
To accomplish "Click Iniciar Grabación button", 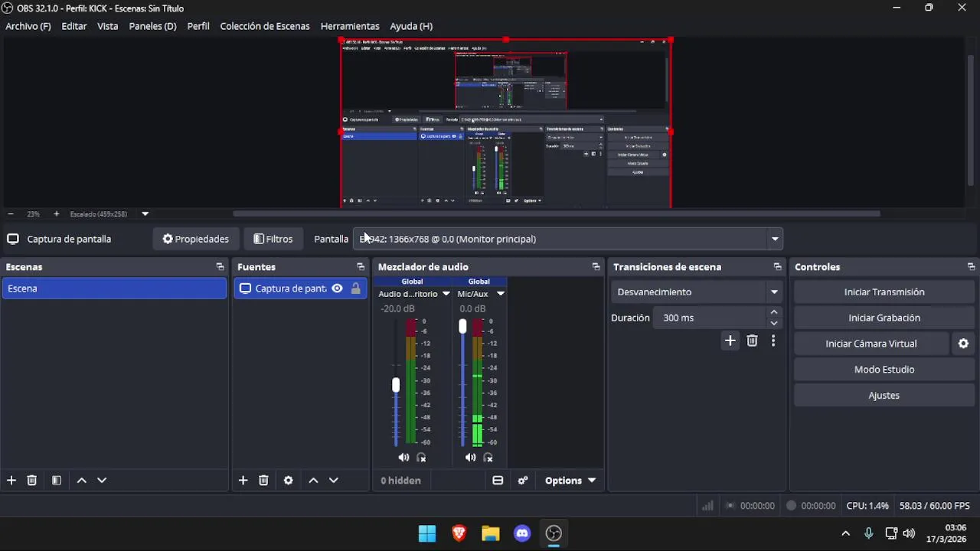I will tap(884, 318).
